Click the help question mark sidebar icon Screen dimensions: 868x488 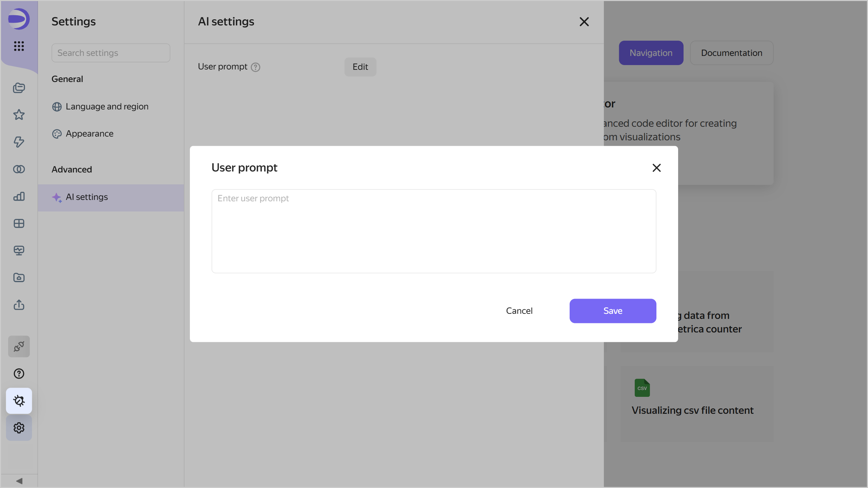pyautogui.click(x=19, y=373)
